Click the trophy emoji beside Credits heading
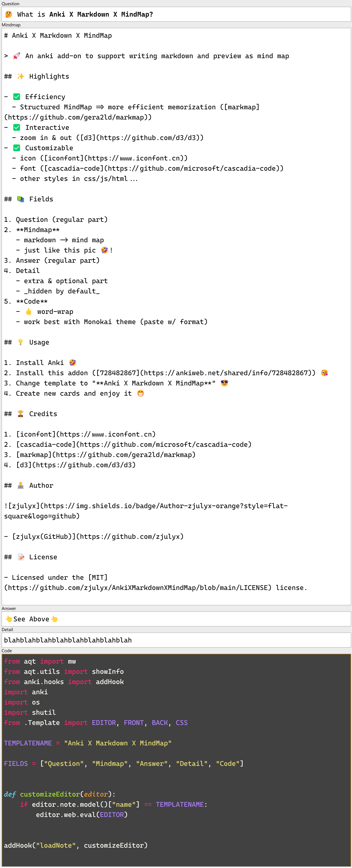Image resolution: width=352 pixels, height=868 pixels. (x=21, y=414)
